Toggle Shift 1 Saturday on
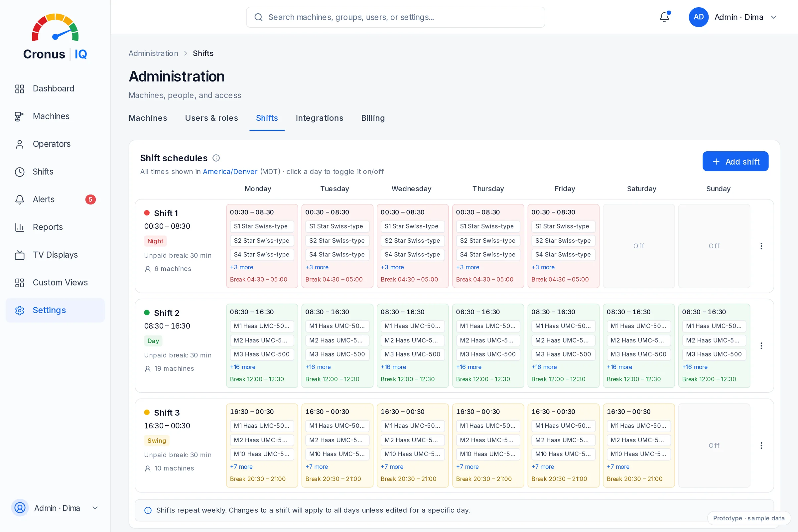 pyautogui.click(x=638, y=246)
